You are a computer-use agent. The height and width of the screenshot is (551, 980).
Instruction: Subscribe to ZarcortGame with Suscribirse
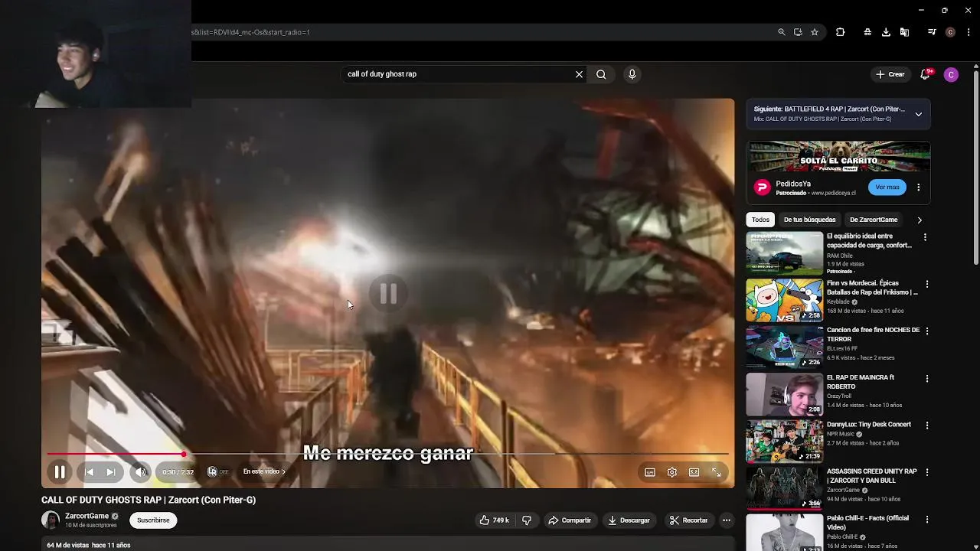tap(153, 520)
